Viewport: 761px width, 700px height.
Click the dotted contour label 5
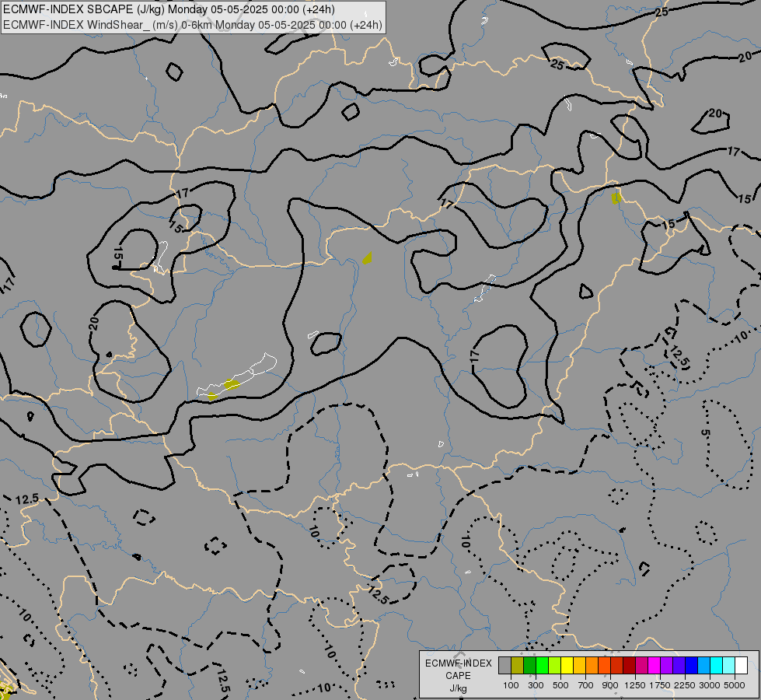(705, 432)
